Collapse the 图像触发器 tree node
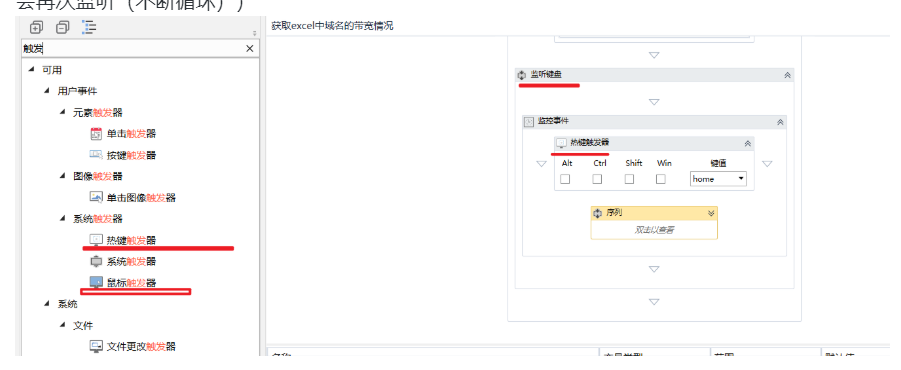The image size is (901, 370). click(x=63, y=176)
